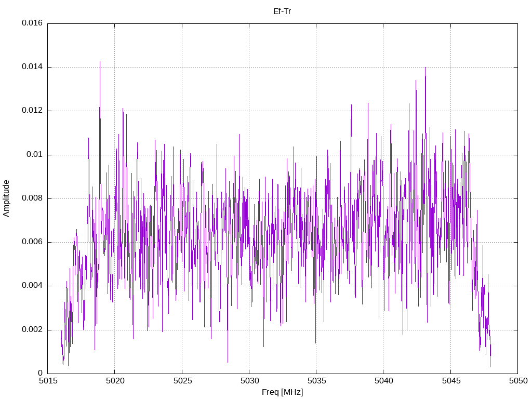Image resolution: width=532 pixels, height=399 pixels.
Task: Click the 0.002 y-axis tick label
Action: (x=32, y=330)
